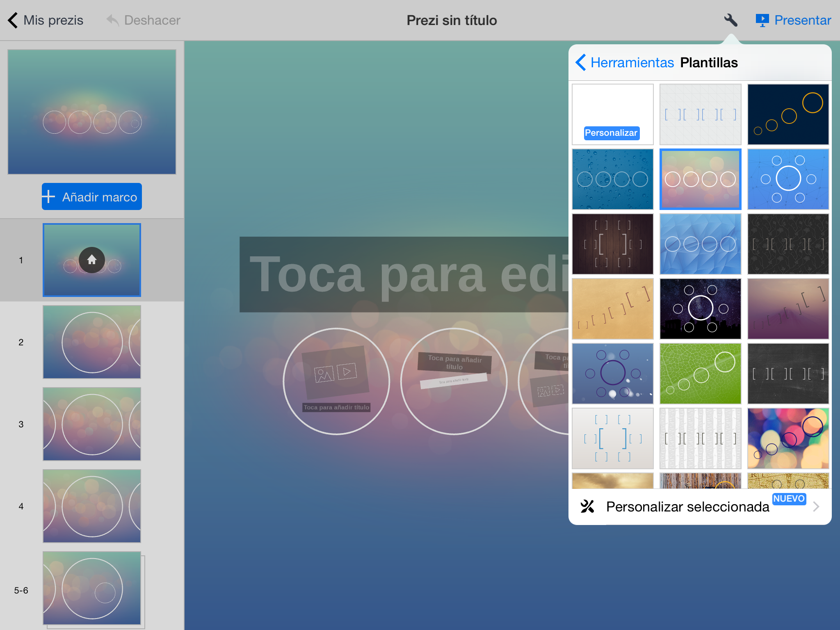Select the purple blurred brackets template
This screenshot has width=840, height=630.
point(788,308)
